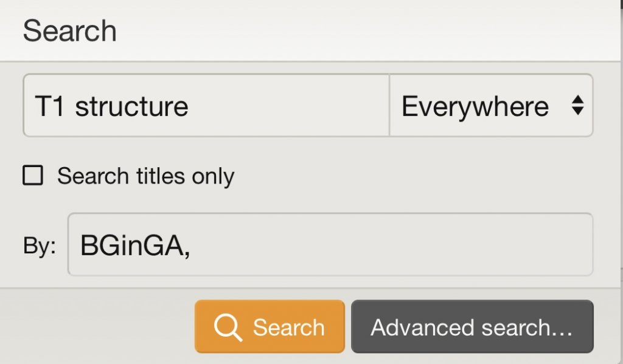
Task: Click the dark gray Advanced search… button
Action: (472, 326)
